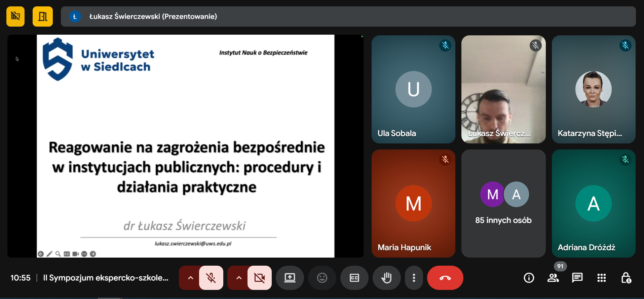Screen dimensions: 644x299
Task: Expand video settings chevron next to camera
Action: pos(239,278)
